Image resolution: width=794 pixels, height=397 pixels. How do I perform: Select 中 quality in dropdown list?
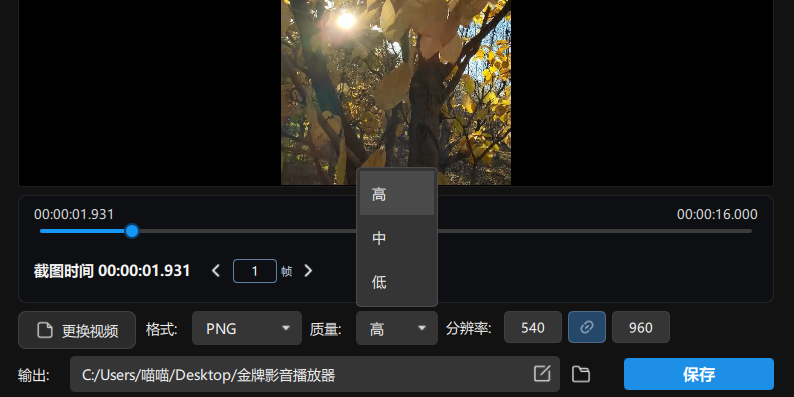coord(396,237)
